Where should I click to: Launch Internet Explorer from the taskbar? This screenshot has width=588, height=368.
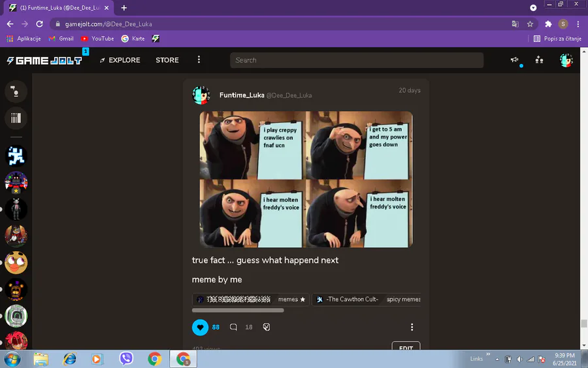[x=69, y=359]
